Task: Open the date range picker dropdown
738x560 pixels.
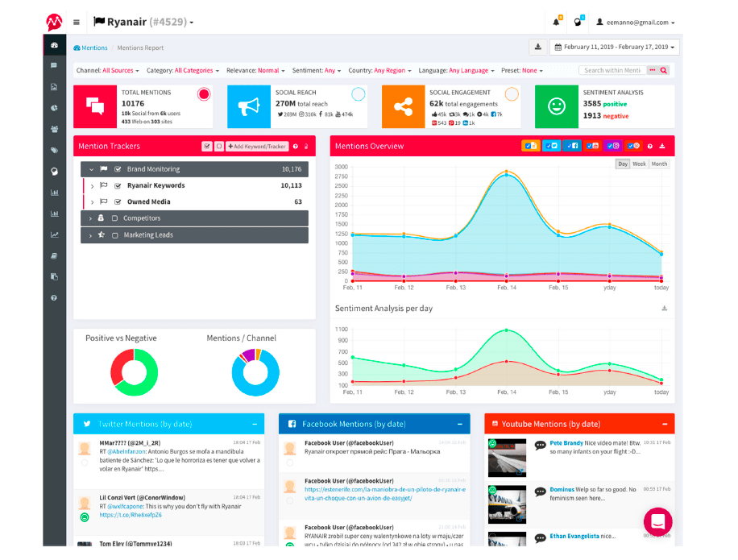Action: pos(615,47)
